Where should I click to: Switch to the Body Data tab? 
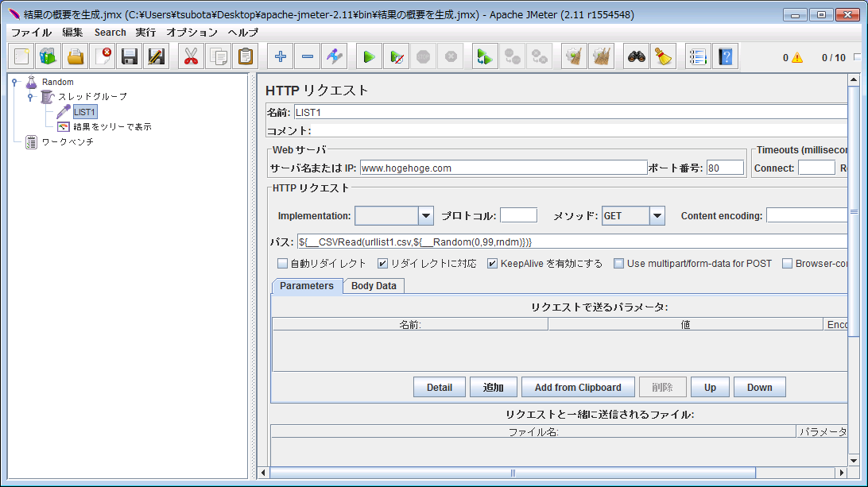[x=374, y=285]
